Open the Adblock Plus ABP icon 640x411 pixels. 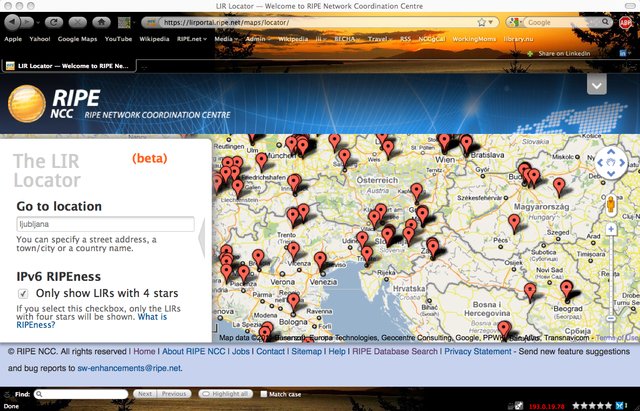pyautogui.click(x=625, y=22)
